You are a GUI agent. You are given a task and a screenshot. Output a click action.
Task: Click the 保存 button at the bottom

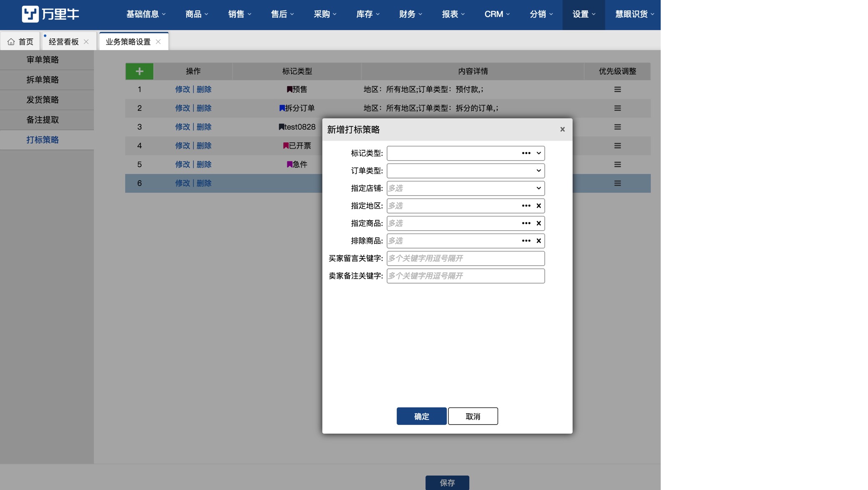[x=447, y=483]
